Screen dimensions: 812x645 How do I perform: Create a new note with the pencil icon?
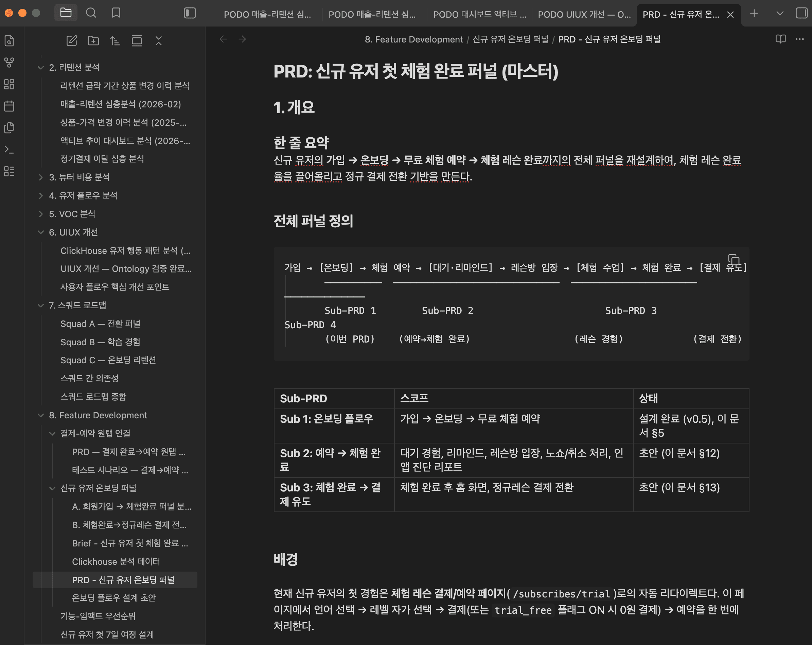(x=72, y=40)
